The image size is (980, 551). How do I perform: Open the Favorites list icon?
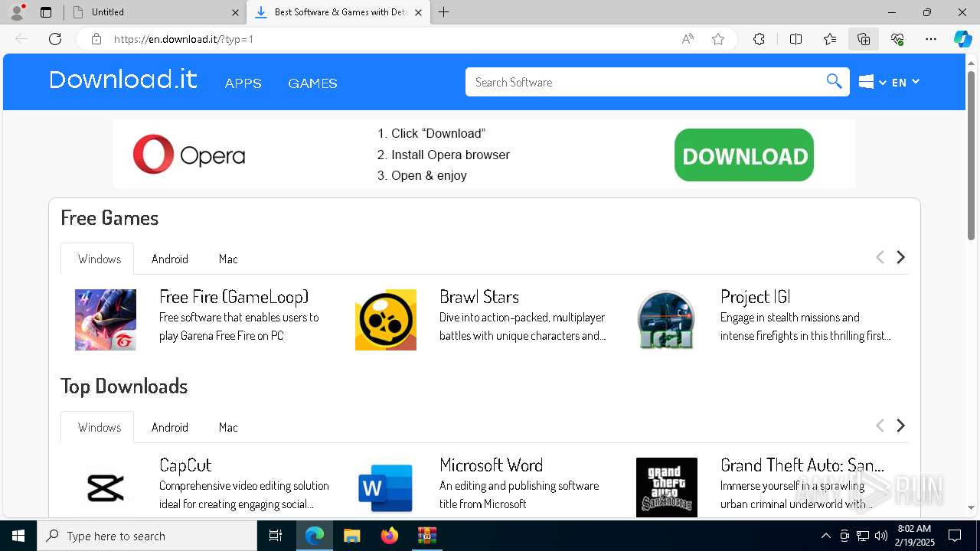[x=830, y=39]
